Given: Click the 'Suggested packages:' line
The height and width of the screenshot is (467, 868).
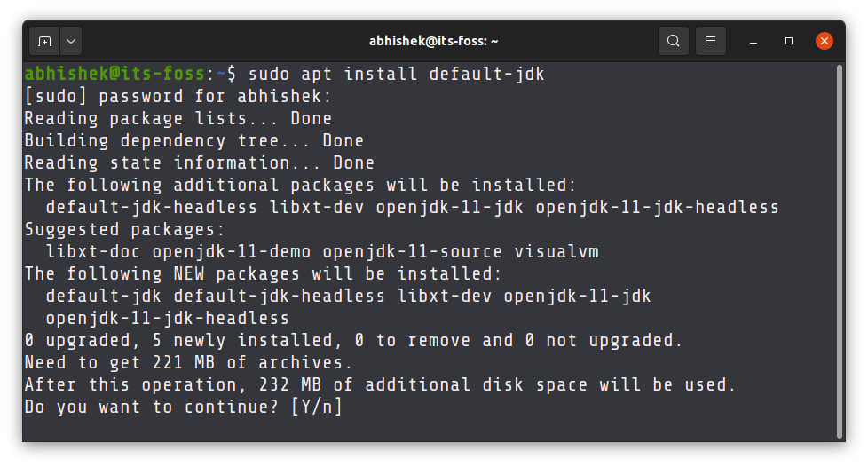Looking at the screenshot, I should pyautogui.click(x=125, y=230).
